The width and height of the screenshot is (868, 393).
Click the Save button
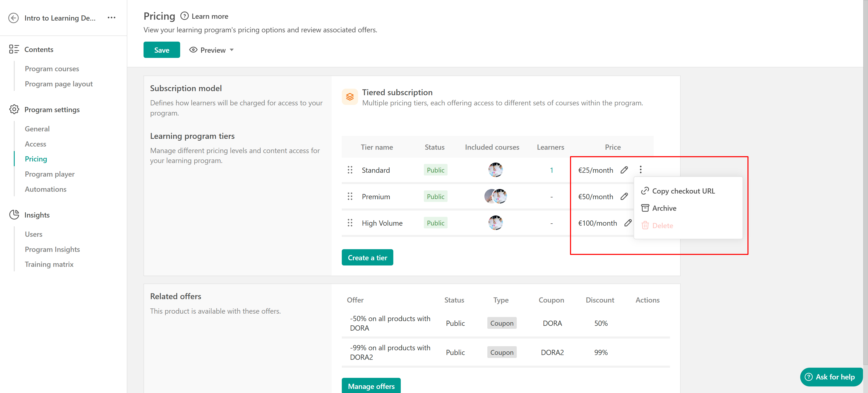coord(161,50)
